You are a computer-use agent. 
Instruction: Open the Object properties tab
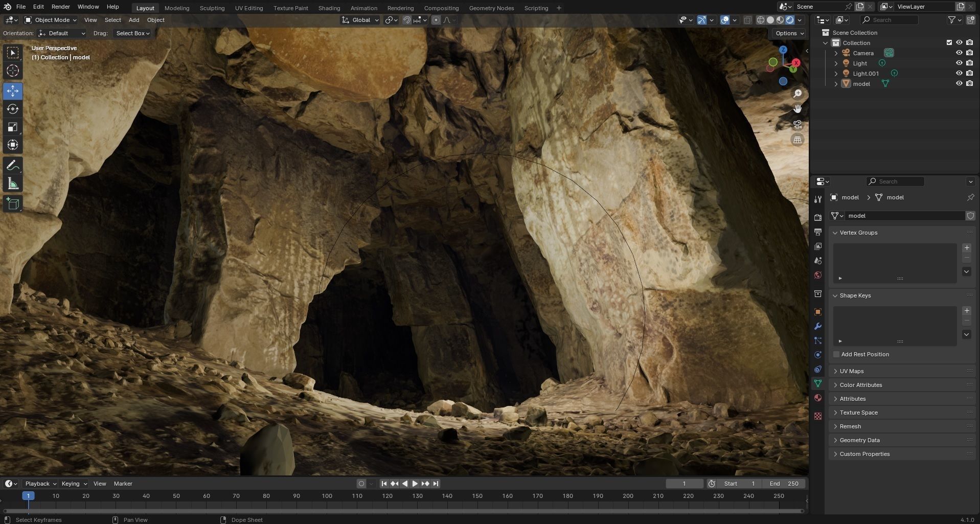coord(818,312)
